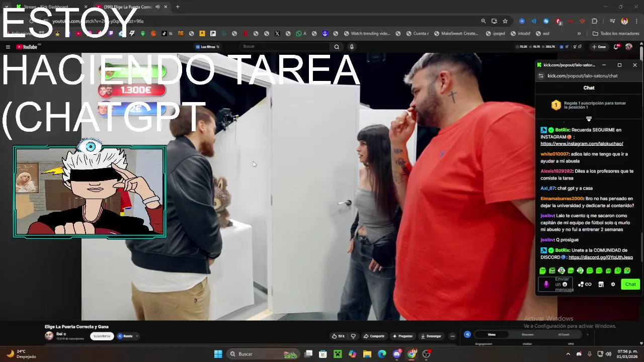The image size is (644, 362).
Task: Start voice search with the microphone icon
Action: pos(352,47)
